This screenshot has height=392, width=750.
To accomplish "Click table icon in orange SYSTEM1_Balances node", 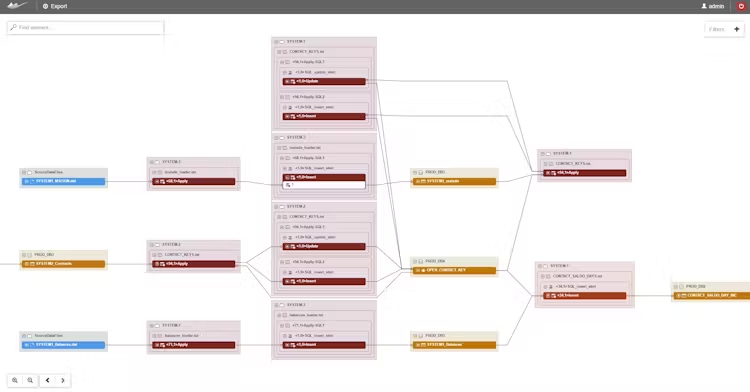I will [x=423, y=345].
